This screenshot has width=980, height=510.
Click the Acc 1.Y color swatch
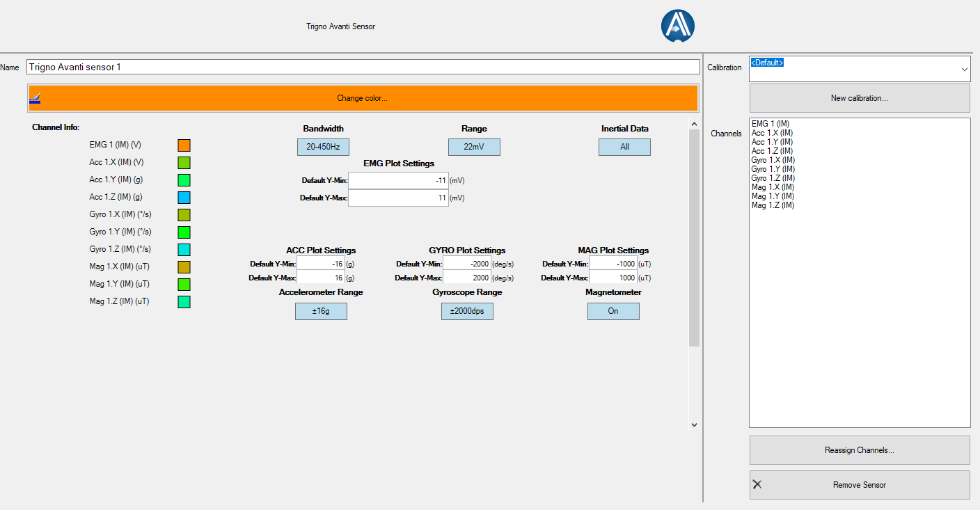184,180
